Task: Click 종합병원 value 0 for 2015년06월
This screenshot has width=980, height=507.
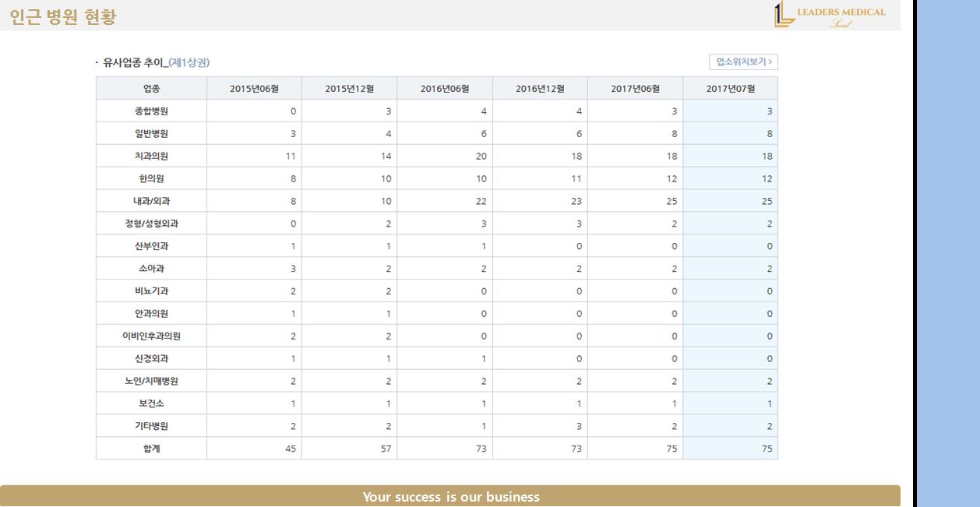Action: tap(293, 111)
